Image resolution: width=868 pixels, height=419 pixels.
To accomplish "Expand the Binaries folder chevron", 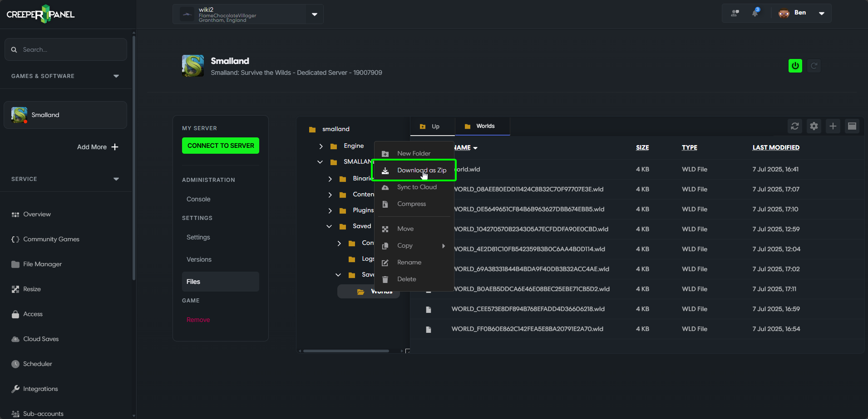I will [330, 179].
